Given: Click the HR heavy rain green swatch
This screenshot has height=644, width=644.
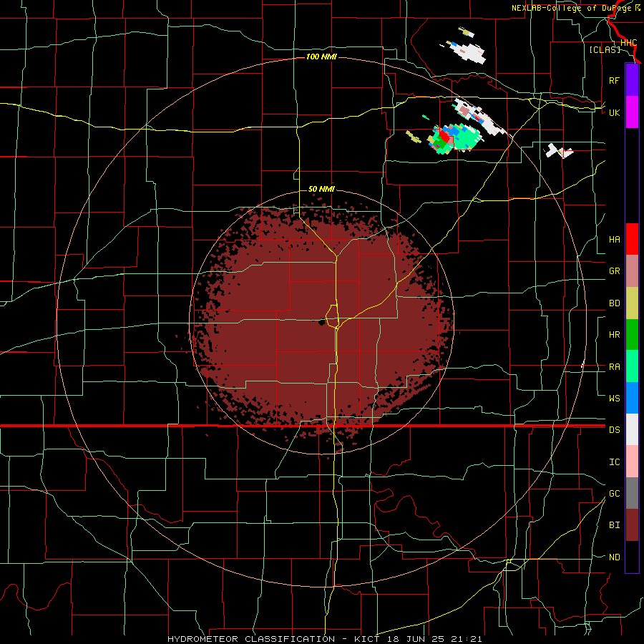Looking at the screenshot, I should click(x=632, y=335).
